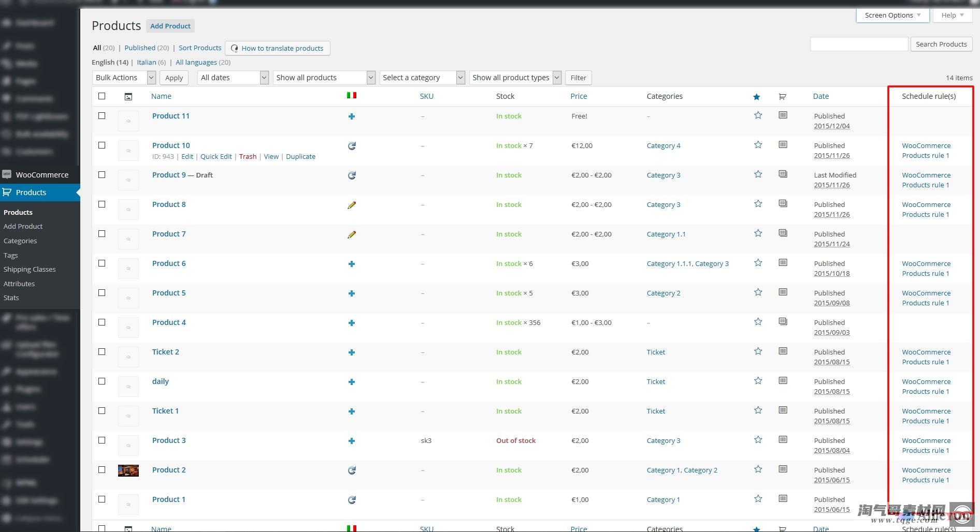Go to Categories in sidebar submenu
This screenshot has width=980, height=532.
(20, 241)
